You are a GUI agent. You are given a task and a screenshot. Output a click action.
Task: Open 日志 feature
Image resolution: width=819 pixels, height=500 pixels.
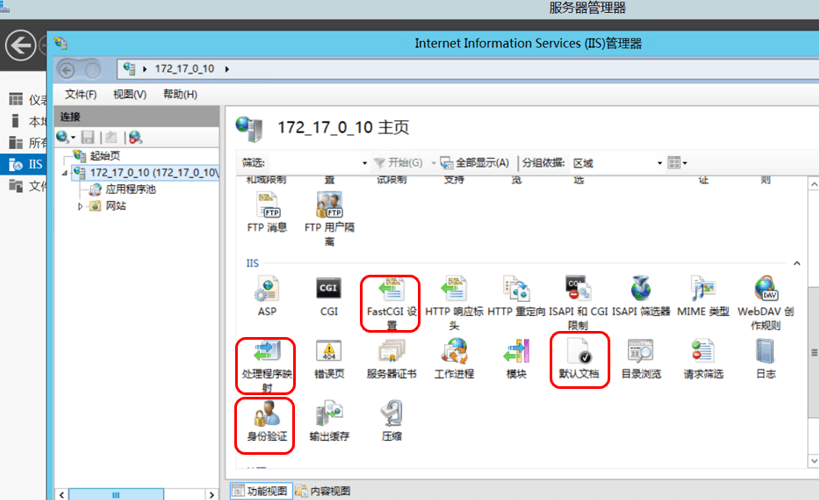(x=766, y=359)
